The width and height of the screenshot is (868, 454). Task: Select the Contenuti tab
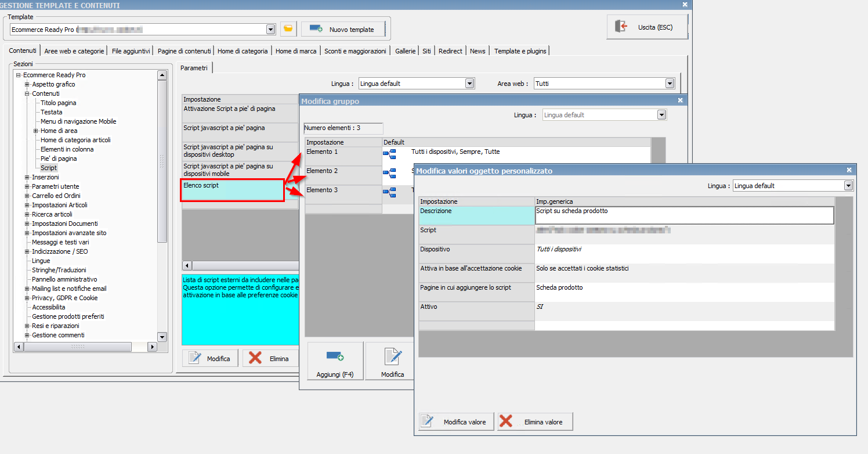[x=23, y=51]
